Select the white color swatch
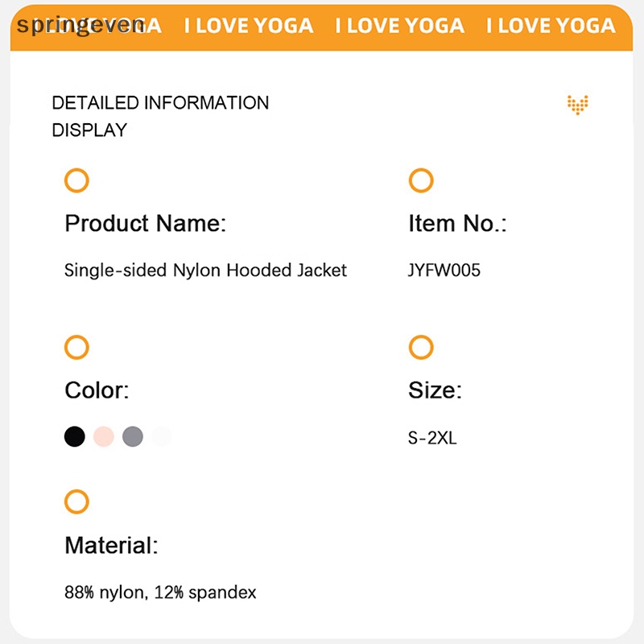 tap(162, 437)
